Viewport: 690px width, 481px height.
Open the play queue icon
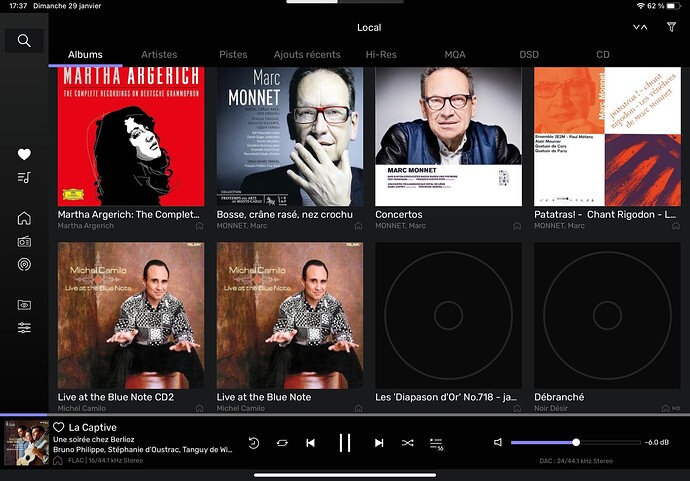point(437,444)
